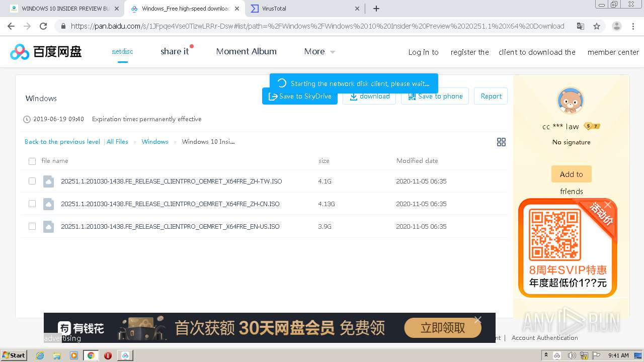644x362 pixels.
Task: Click Add to friends button
Action: tap(571, 174)
